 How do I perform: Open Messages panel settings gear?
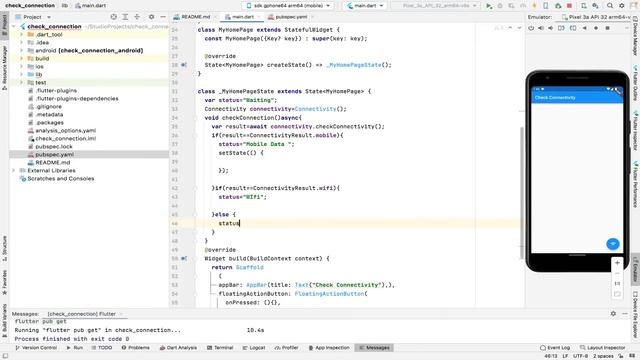point(613,313)
